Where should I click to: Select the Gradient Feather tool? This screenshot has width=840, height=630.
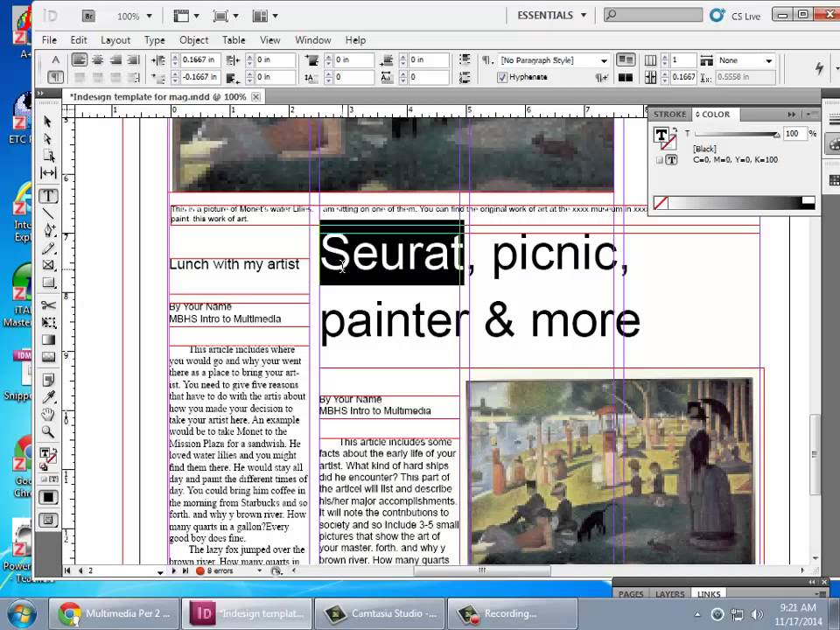pos(47,357)
